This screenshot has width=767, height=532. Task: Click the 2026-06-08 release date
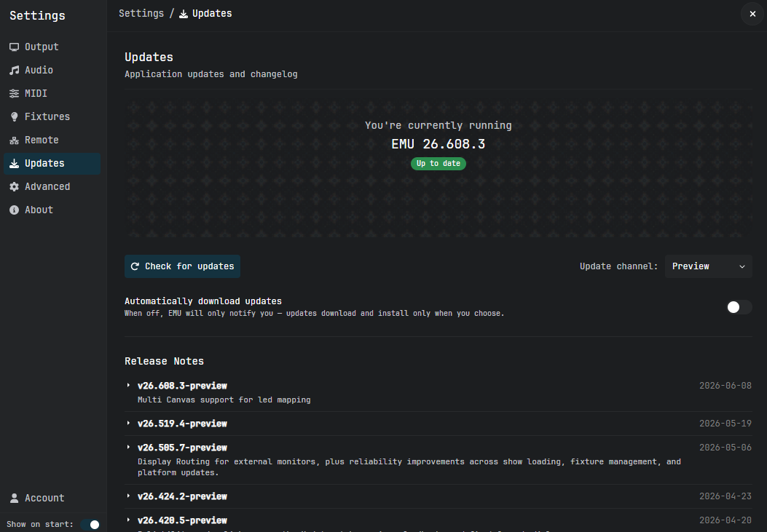[x=725, y=386]
